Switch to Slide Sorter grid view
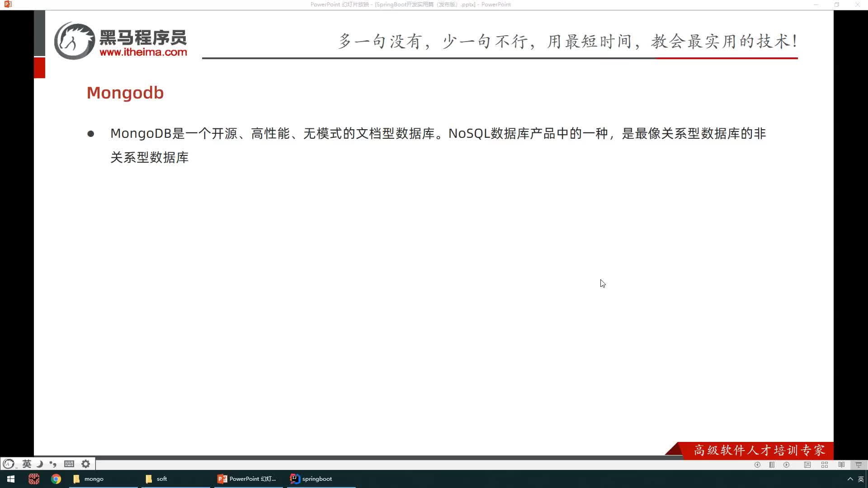 pyautogui.click(x=825, y=465)
